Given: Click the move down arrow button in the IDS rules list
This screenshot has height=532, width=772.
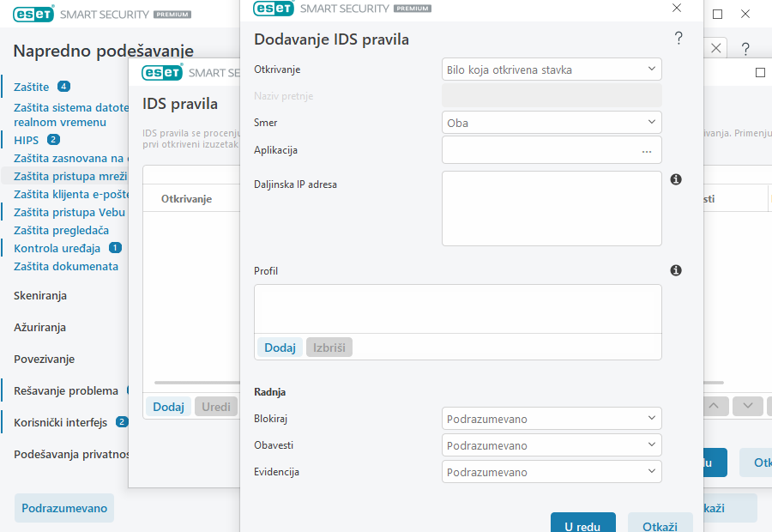Looking at the screenshot, I should coord(748,405).
